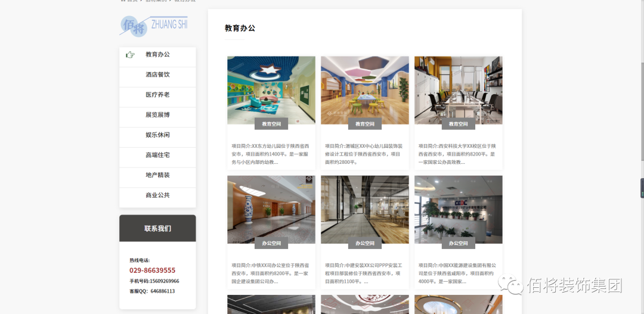Click the 教育空间 tag on 西安科技大学 card

click(459, 124)
